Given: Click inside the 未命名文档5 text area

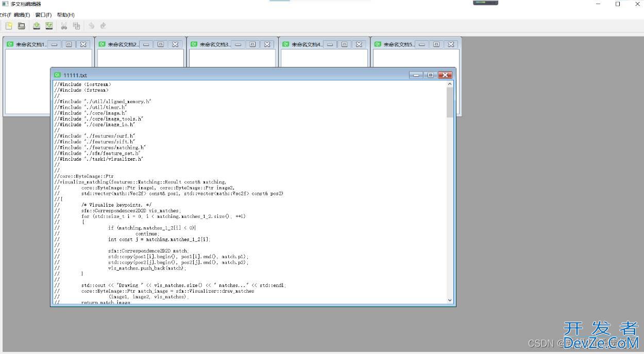Looking at the screenshot, I should coord(415,58).
